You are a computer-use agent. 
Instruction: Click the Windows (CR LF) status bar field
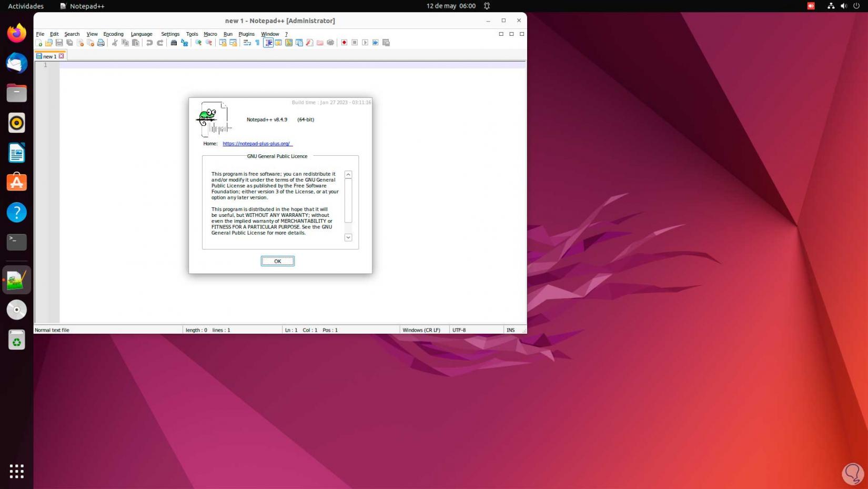[425, 330]
